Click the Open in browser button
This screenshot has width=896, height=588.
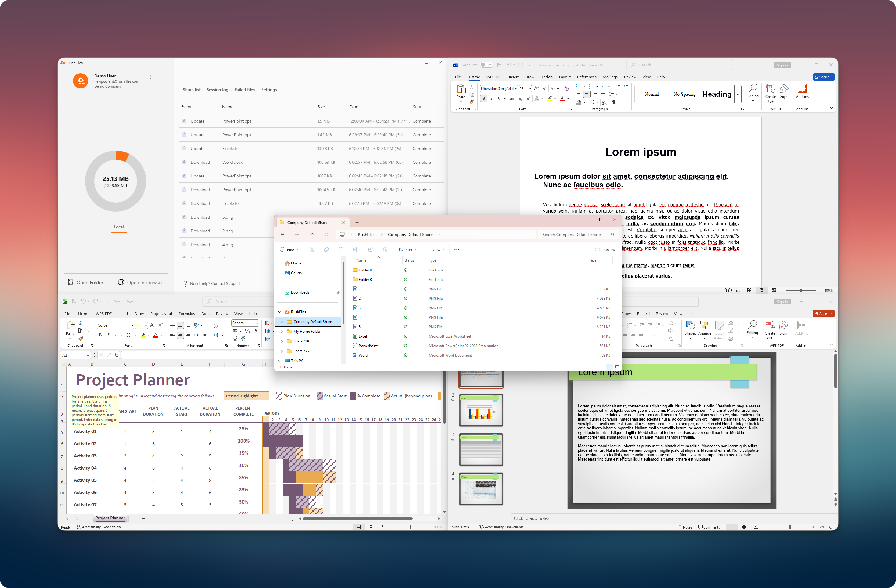pyautogui.click(x=140, y=282)
